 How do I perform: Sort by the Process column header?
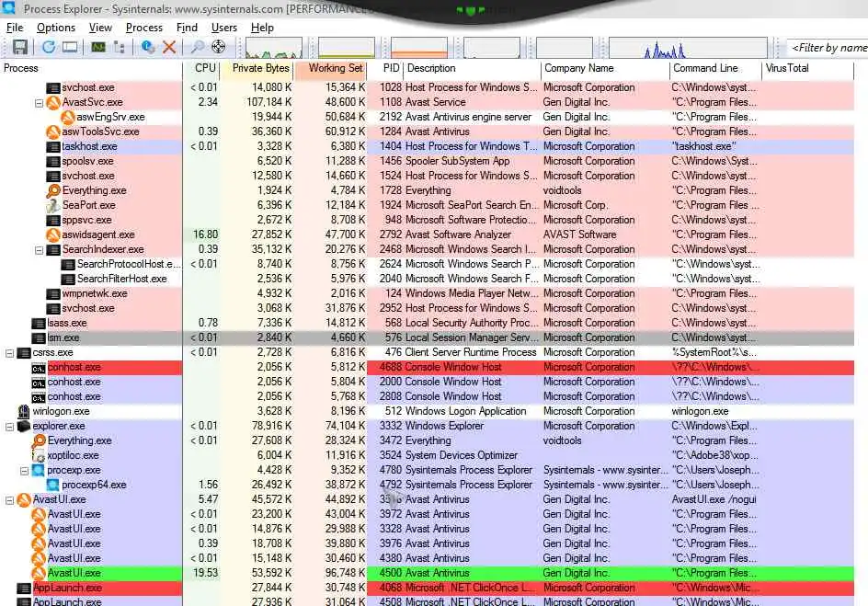(x=91, y=69)
